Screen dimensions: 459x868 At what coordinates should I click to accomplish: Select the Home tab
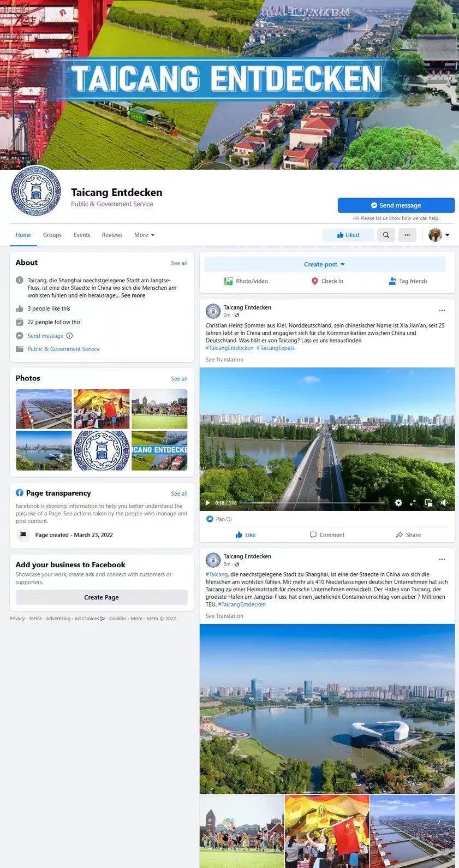pos(23,235)
